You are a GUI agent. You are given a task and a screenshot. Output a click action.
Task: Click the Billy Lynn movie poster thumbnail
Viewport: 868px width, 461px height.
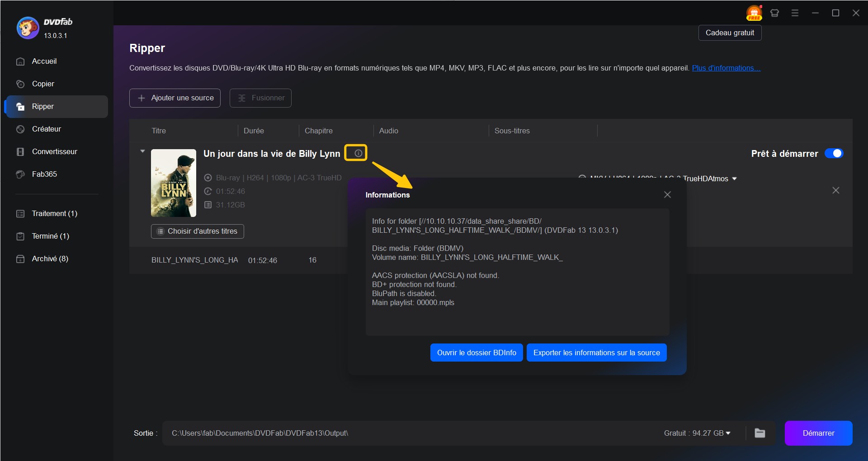pos(174,183)
